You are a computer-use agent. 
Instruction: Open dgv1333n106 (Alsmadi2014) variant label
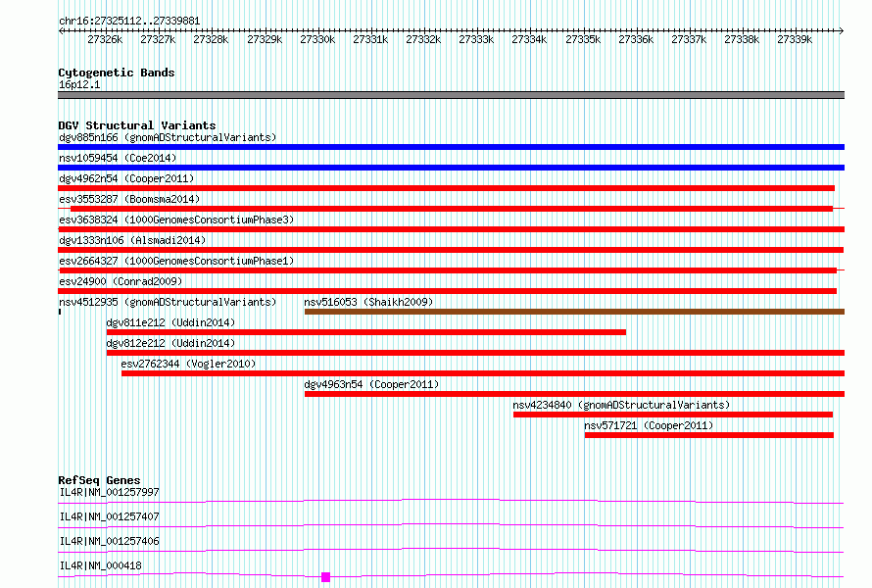click(132, 240)
